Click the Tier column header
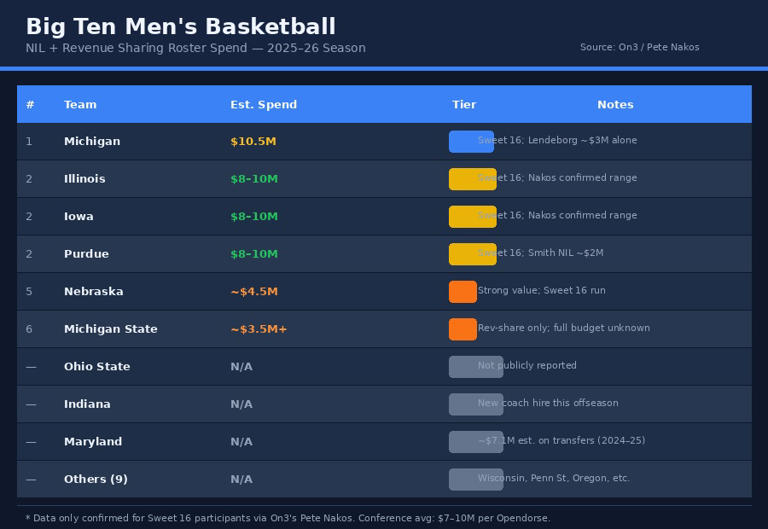768x529 pixels. (463, 105)
